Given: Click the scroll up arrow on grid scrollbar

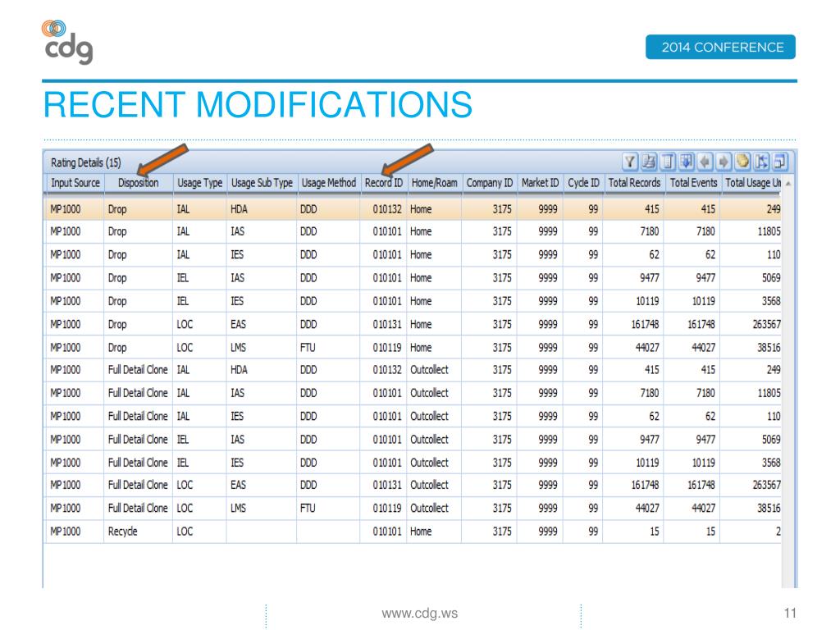Looking at the screenshot, I should 788,183.
